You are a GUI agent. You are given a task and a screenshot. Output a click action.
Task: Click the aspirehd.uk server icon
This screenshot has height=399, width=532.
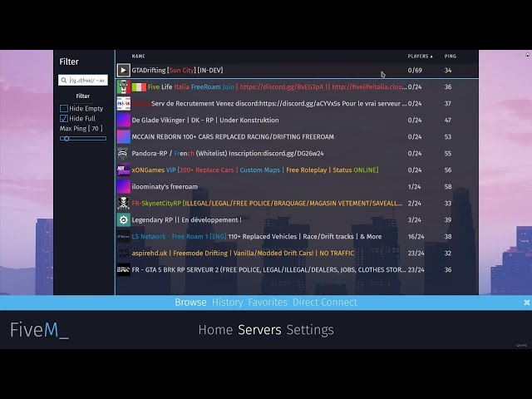click(x=124, y=253)
